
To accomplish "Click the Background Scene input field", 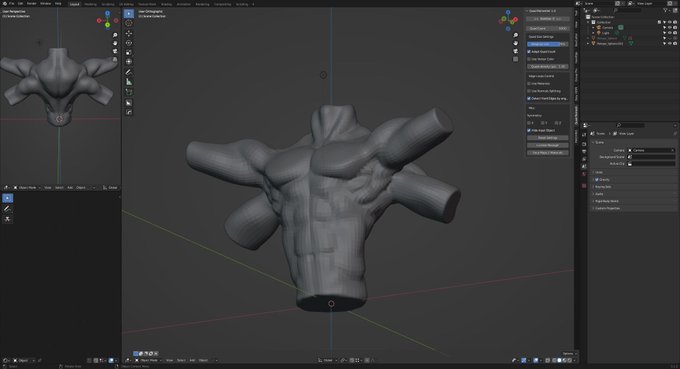I will pyautogui.click(x=652, y=157).
